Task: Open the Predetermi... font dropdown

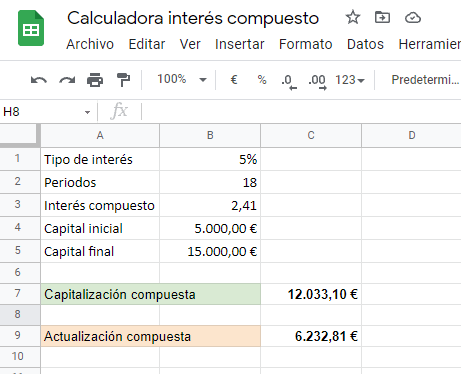Action: [425, 80]
